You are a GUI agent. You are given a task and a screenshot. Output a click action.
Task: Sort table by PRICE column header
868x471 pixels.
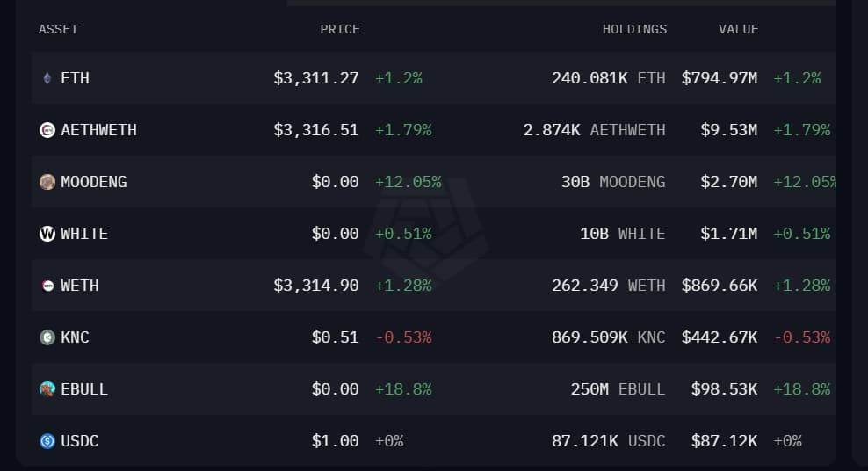pos(339,29)
